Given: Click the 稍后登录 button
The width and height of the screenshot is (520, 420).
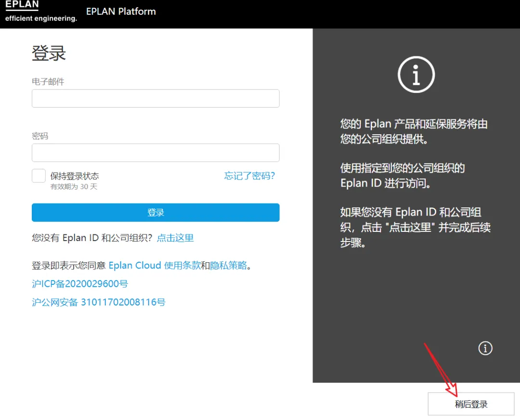Looking at the screenshot, I should pyautogui.click(x=471, y=404).
